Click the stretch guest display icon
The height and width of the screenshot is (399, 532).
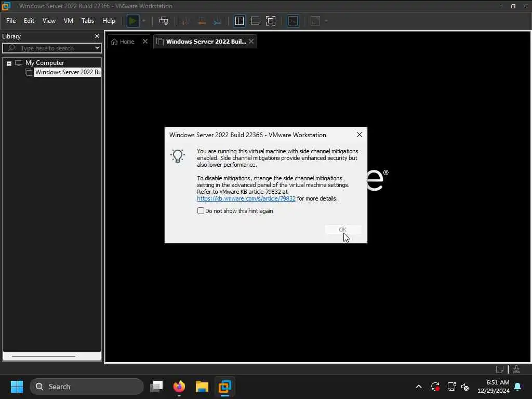315,21
